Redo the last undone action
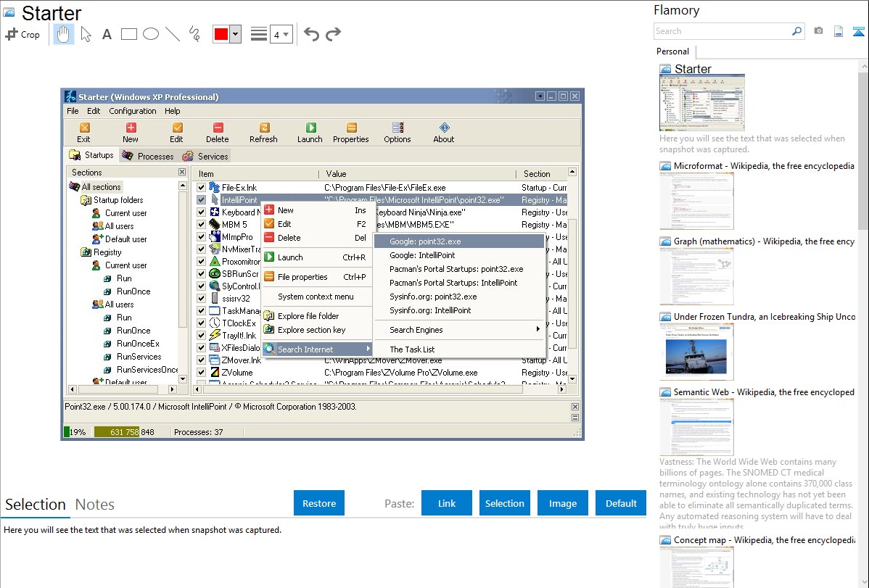869x588 pixels. [333, 34]
